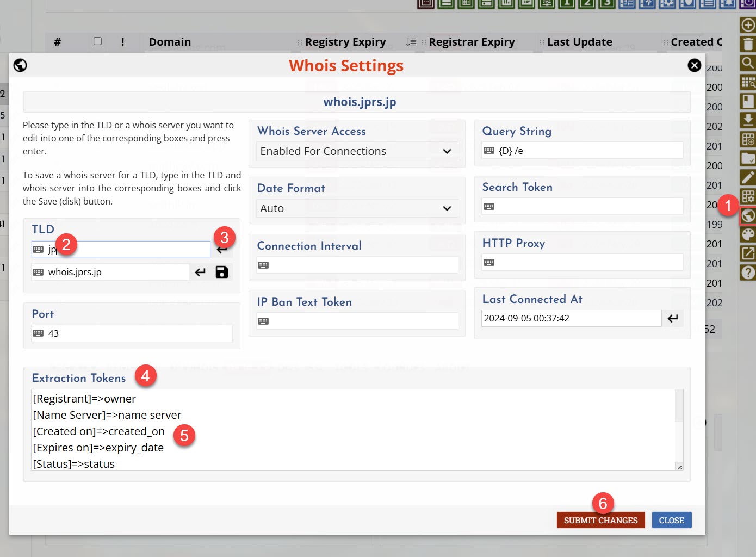The width and height of the screenshot is (756, 557).
Task: Open the table settings gear icon in sidebar
Action: pyautogui.click(x=748, y=196)
